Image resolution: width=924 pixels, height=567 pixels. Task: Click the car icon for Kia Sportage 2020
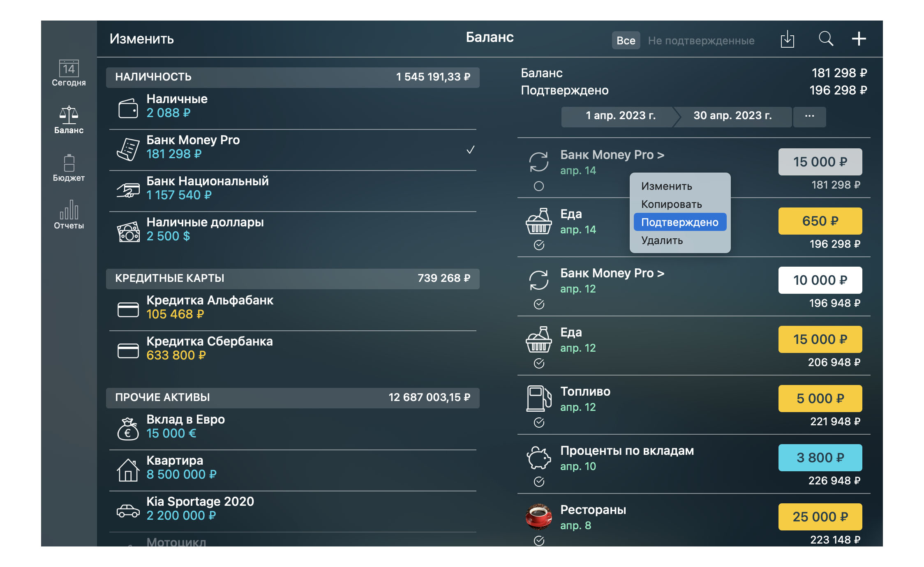point(128,511)
